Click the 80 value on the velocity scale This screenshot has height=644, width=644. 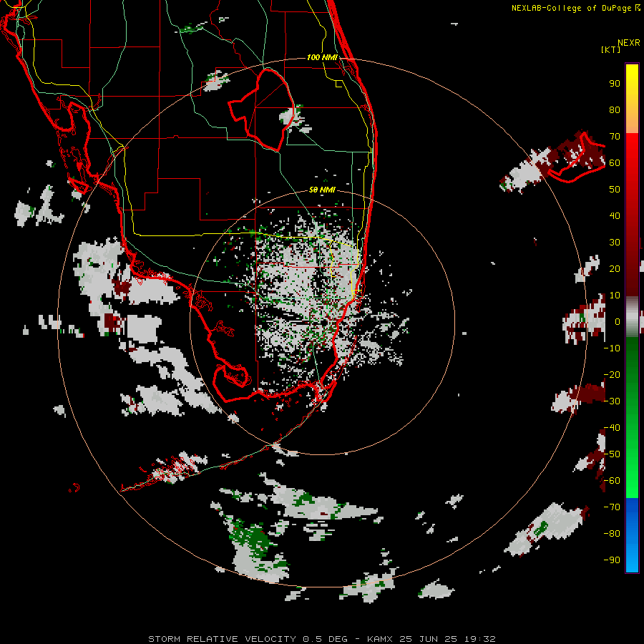615,109
